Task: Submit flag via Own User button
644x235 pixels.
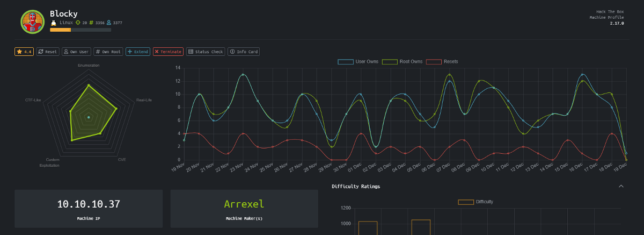Action: [76, 52]
